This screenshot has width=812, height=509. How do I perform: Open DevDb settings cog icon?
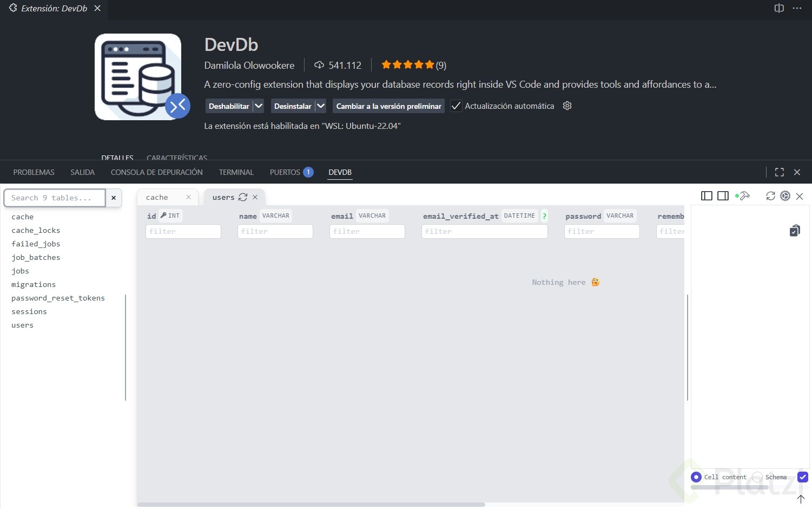point(785,195)
